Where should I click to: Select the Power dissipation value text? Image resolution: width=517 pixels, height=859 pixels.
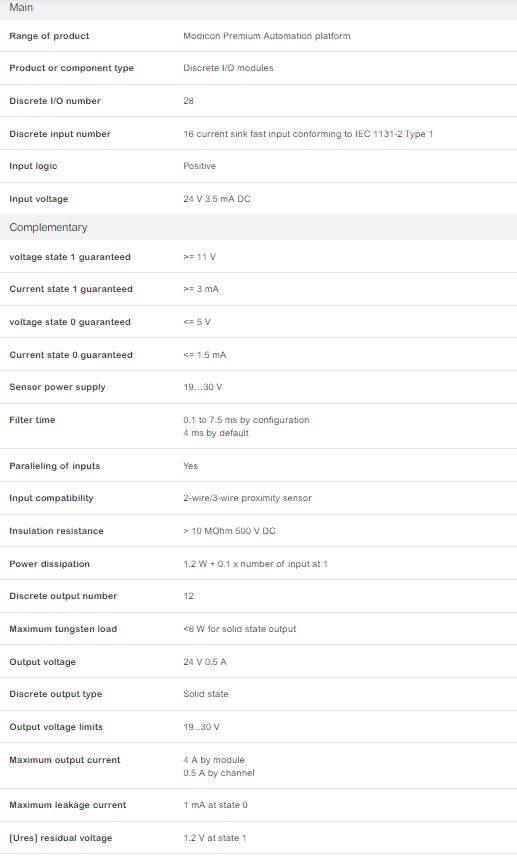255,564
